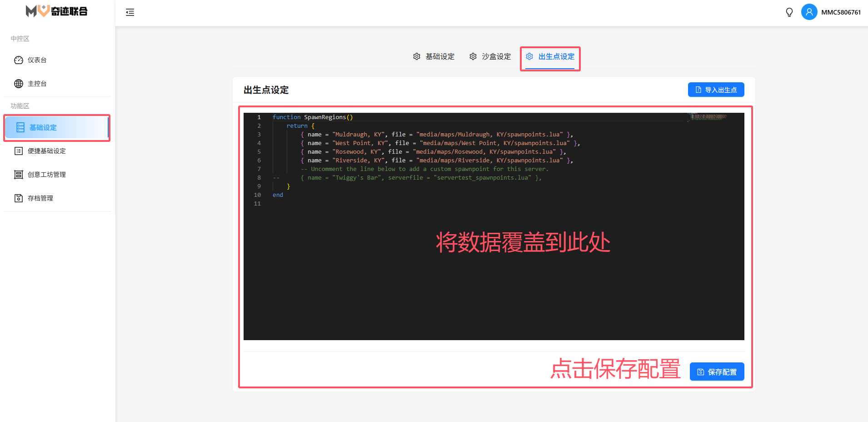Click the MMC5806761 username
This screenshot has width=868, height=422.
click(841, 12)
